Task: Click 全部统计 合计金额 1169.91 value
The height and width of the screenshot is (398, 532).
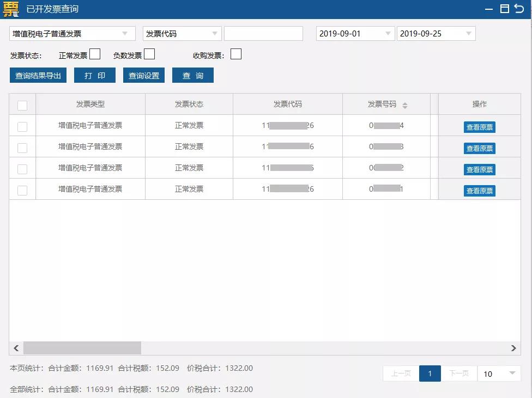Action: [x=100, y=389]
